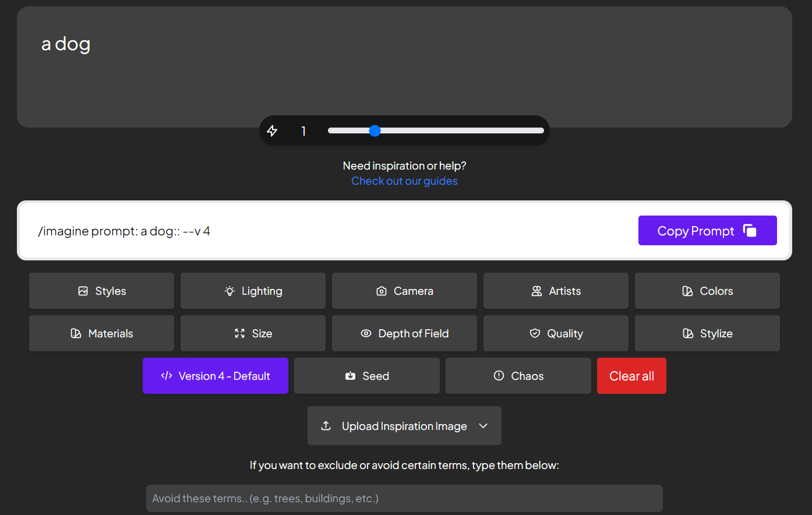Click the swatch icon on Stylize
This screenshot has height=515, width=812.
(688, 334)
